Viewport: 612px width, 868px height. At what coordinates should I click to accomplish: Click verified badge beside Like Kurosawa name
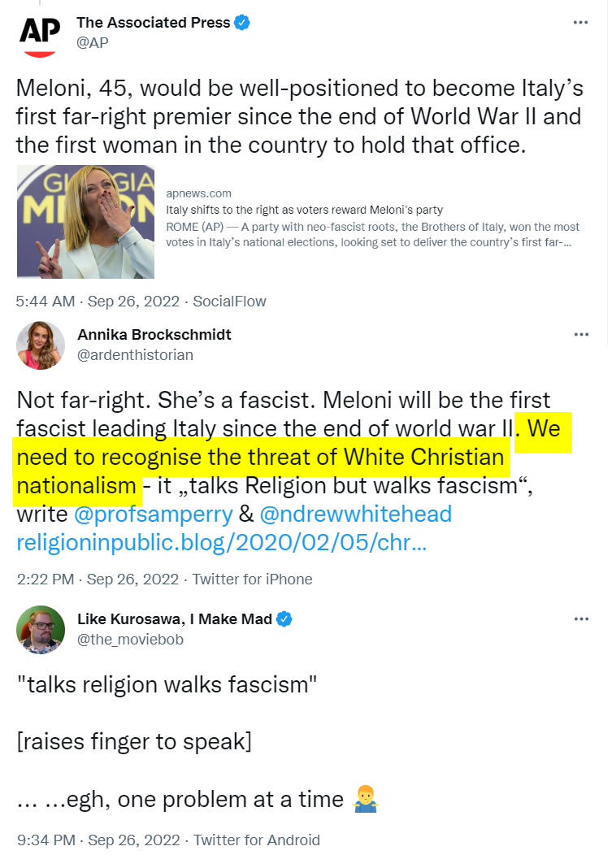coord(285,620)
